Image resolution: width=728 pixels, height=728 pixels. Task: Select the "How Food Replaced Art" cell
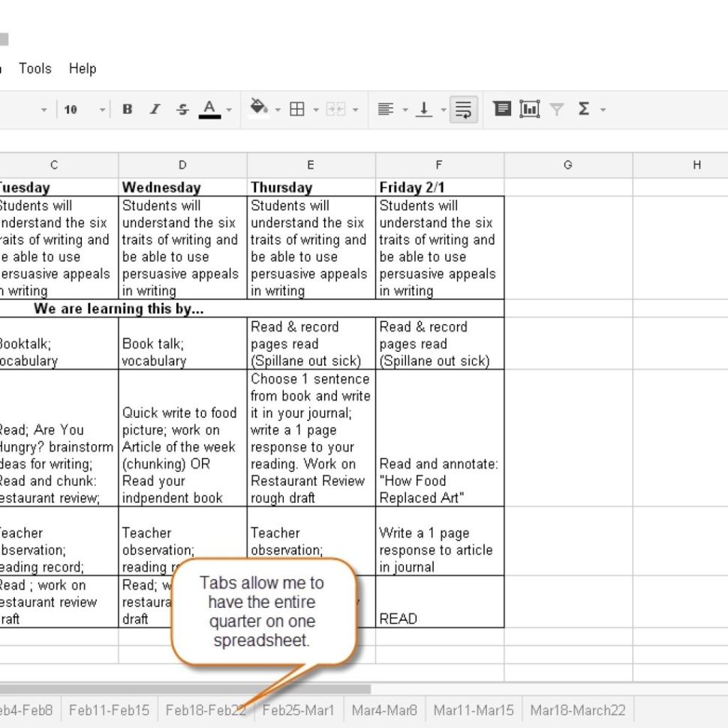[x=439, y=438]
